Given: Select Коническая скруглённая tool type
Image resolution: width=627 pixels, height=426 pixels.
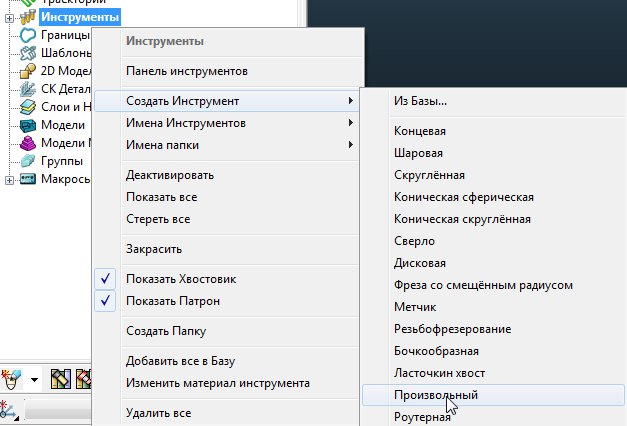Looking at the screenshot, I should tap(493, 219).
